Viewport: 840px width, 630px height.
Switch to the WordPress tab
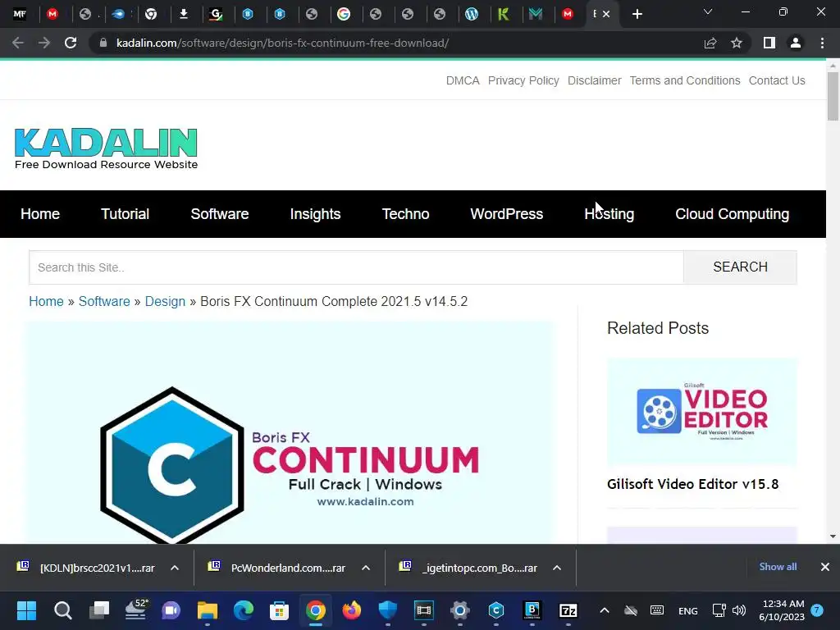(472, 15)
